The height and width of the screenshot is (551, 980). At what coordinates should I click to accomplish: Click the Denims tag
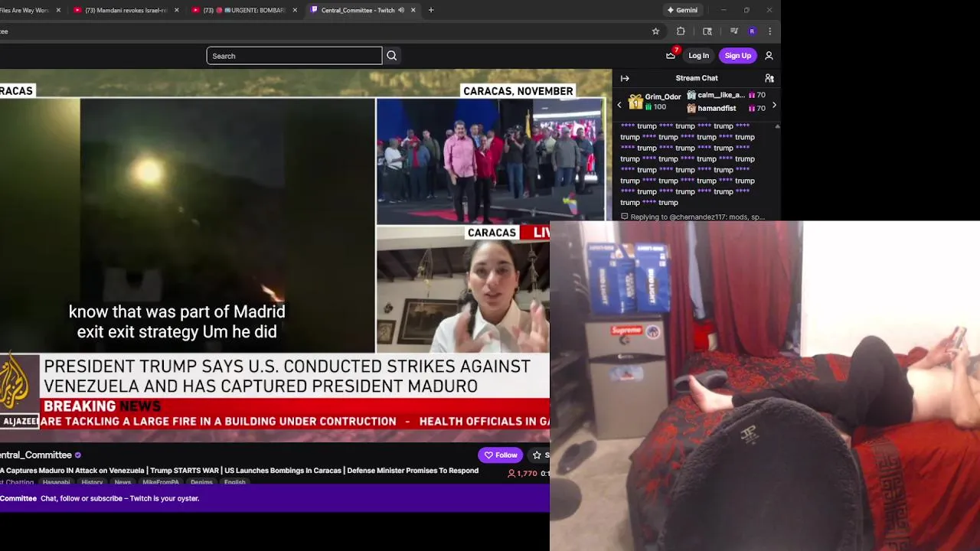point(201,482)
